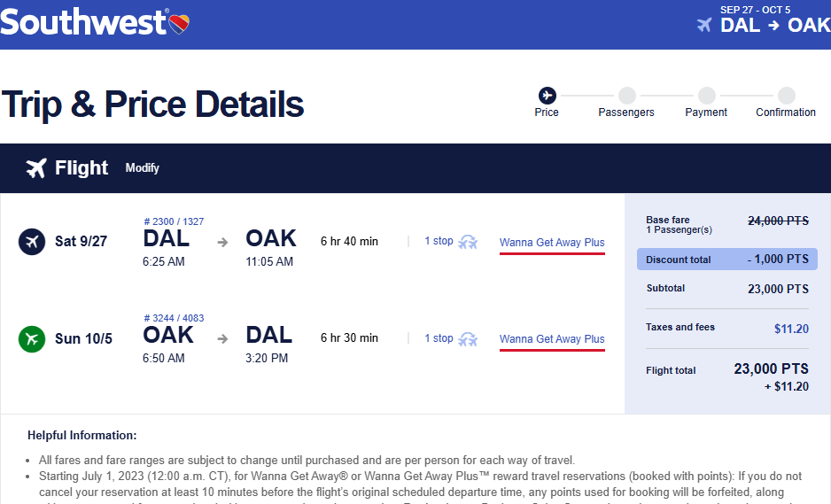Select the Passengers step circle
Image resolution: width=831 pixels, height=504 pixels.
(x=626, y=95)
